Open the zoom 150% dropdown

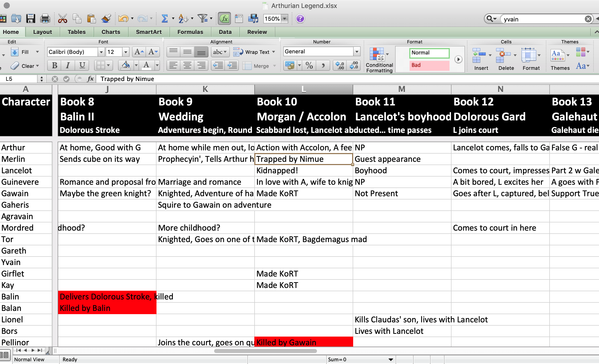coord(285,19)
